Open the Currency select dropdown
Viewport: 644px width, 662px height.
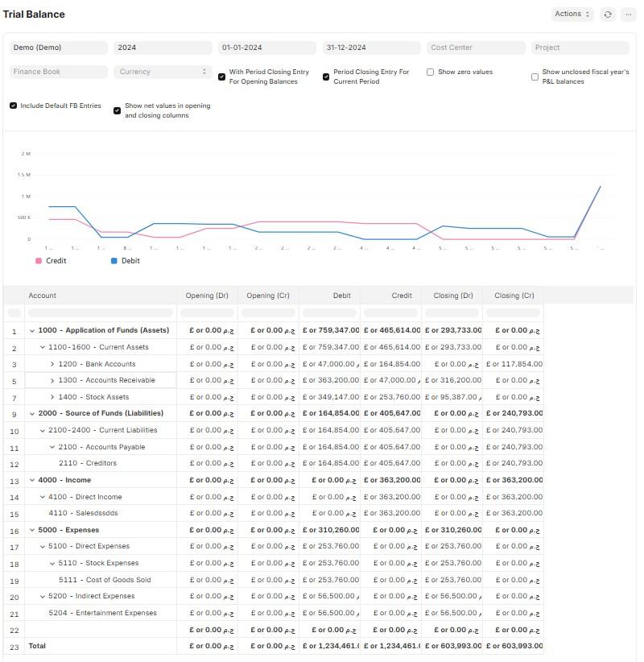[x=163, y=72]
